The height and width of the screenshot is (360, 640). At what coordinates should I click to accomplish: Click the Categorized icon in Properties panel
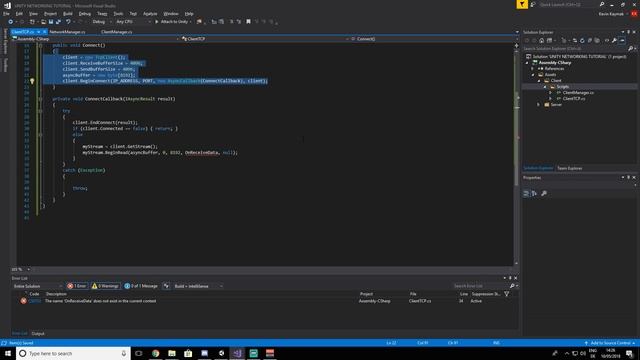pyautogui.click(x=526, y=193)
